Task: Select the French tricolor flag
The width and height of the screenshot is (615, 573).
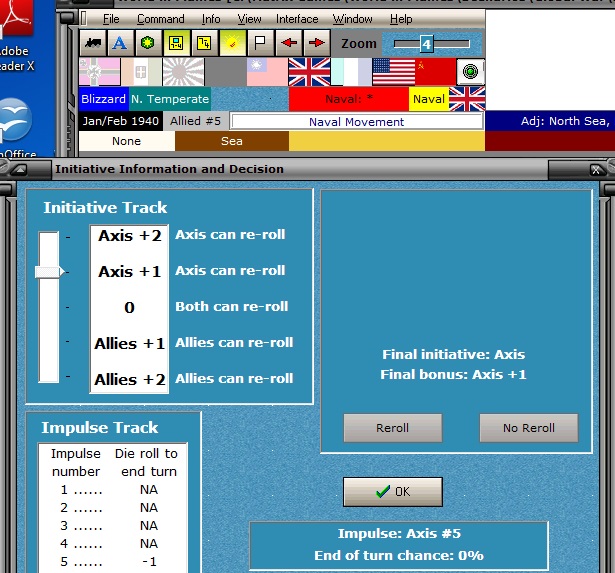Action: pos(351,72)
